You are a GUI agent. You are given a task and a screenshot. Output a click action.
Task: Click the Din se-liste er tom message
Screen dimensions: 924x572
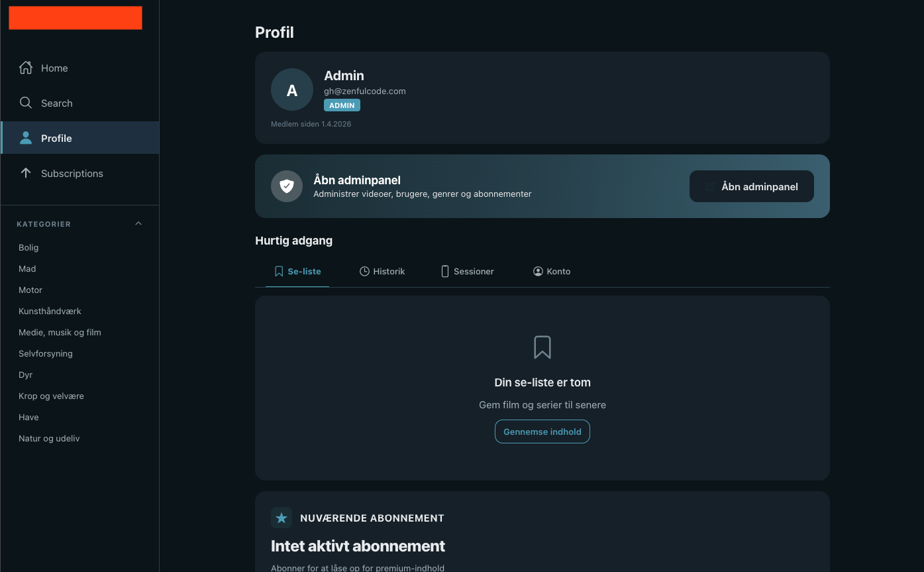click(x=542, y=382)
